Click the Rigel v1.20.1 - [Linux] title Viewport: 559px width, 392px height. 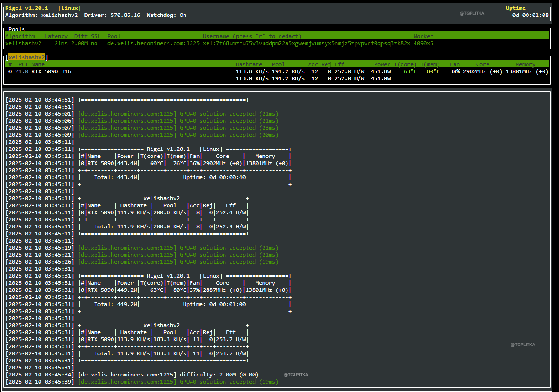[x=43, y=8]
